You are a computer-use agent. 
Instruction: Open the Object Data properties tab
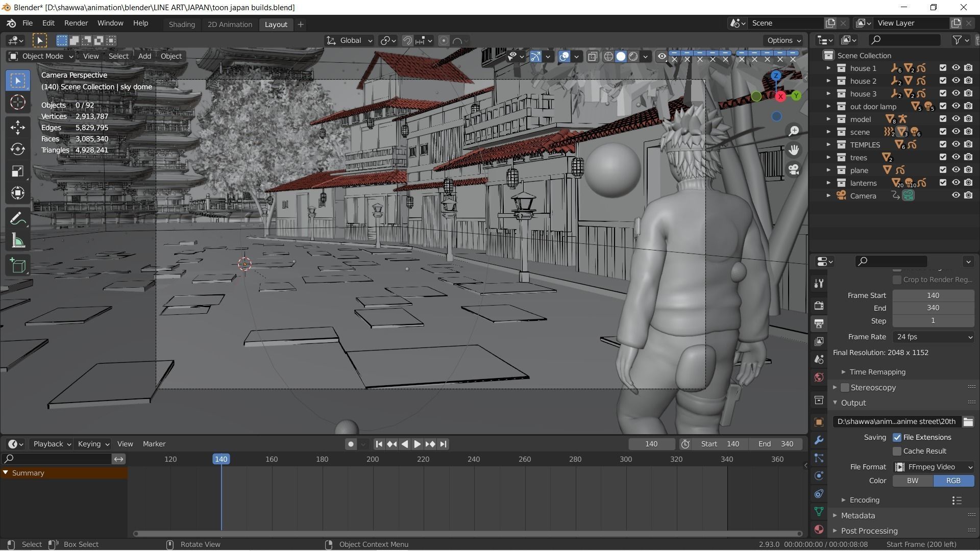[x=819, y=512]
